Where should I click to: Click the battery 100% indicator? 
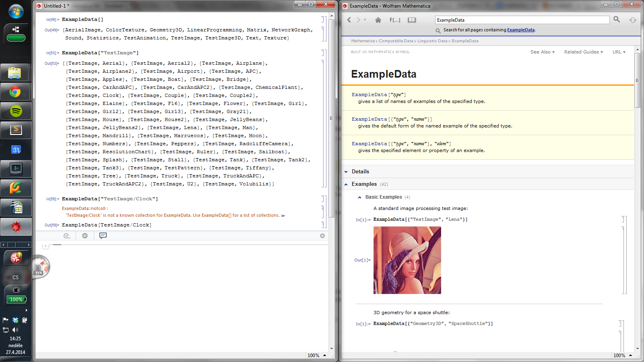16,299
